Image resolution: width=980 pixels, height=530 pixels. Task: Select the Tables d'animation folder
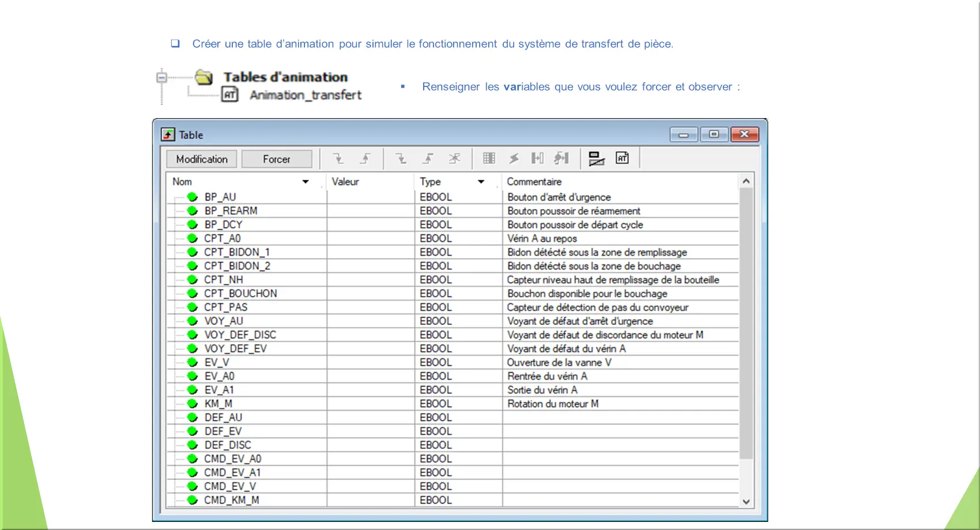[203, 77]
